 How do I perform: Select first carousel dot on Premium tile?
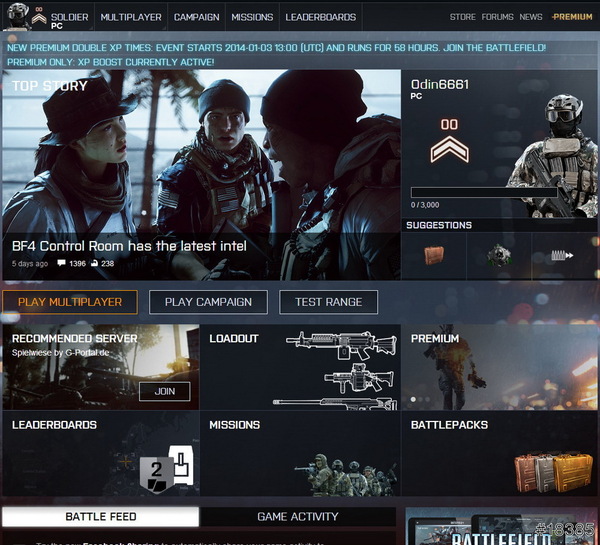[414, 399]
